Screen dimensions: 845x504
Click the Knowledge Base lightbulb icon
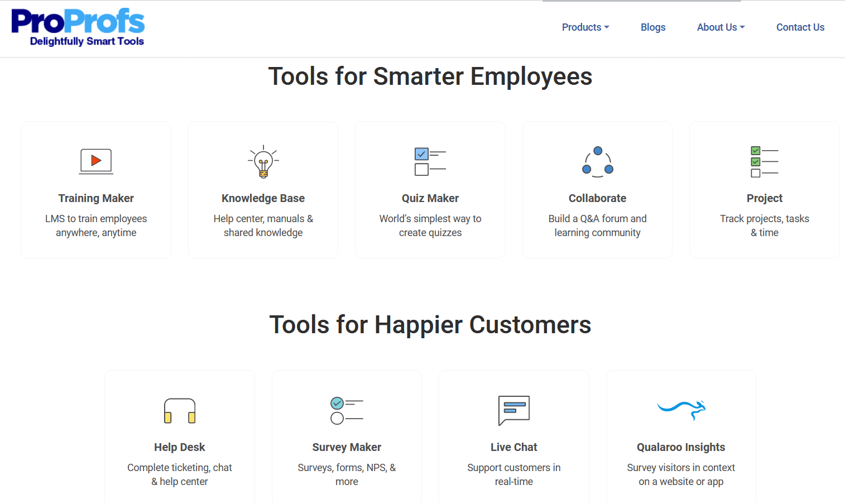click(x=263, y=161)
